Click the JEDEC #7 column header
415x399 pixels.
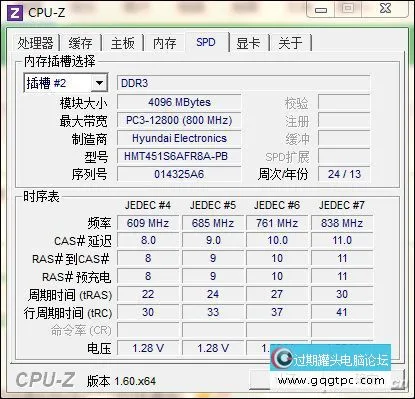(342, 205)
